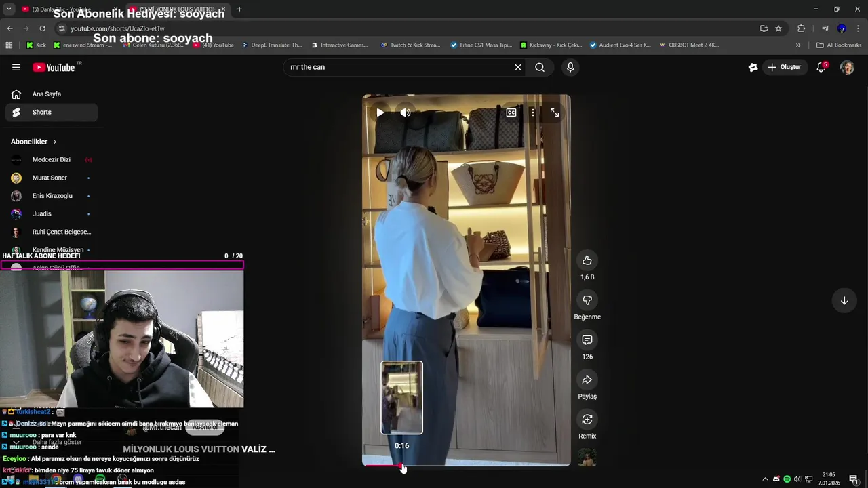868x488 pixels.
Task: Open the OBSBOT Meet 2 4K bookmark
Action: tap(688, 45)
